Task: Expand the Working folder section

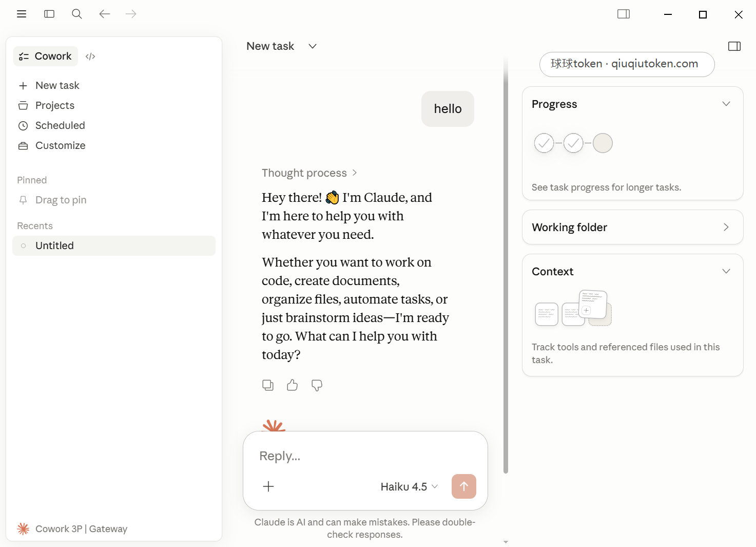Action: [633, 227]
